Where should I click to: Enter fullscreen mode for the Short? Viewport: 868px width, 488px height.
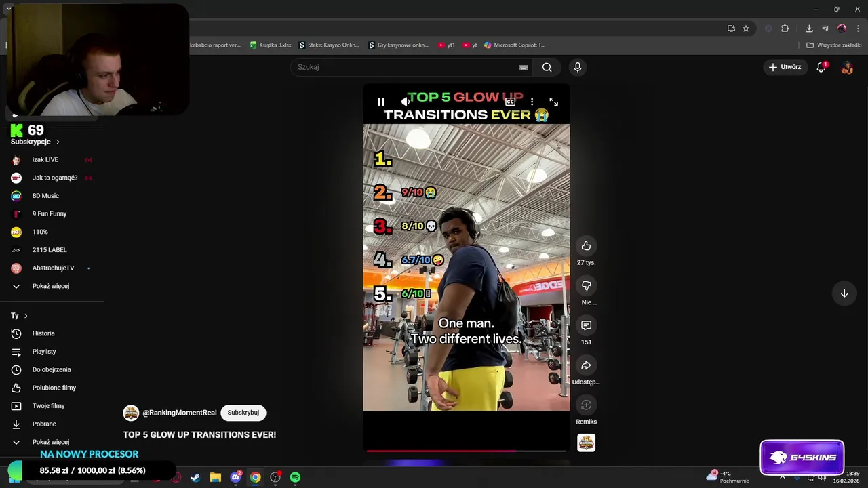pyautogui.click(x=554, y=102)
